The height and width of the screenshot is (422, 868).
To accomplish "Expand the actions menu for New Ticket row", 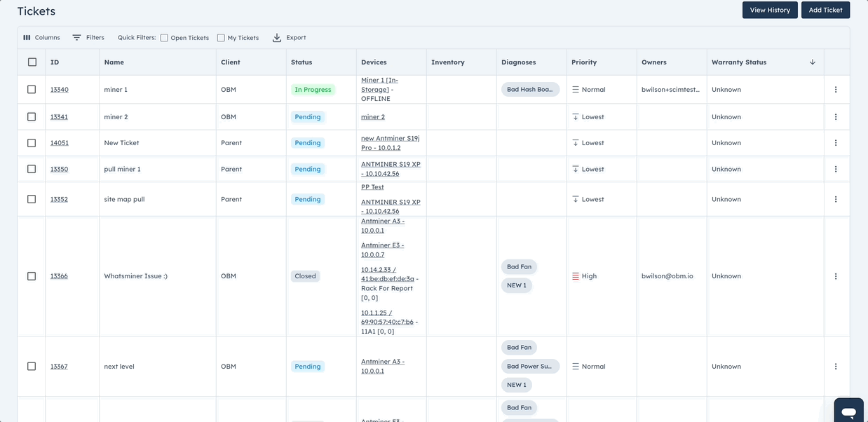I will coord(836,143).
